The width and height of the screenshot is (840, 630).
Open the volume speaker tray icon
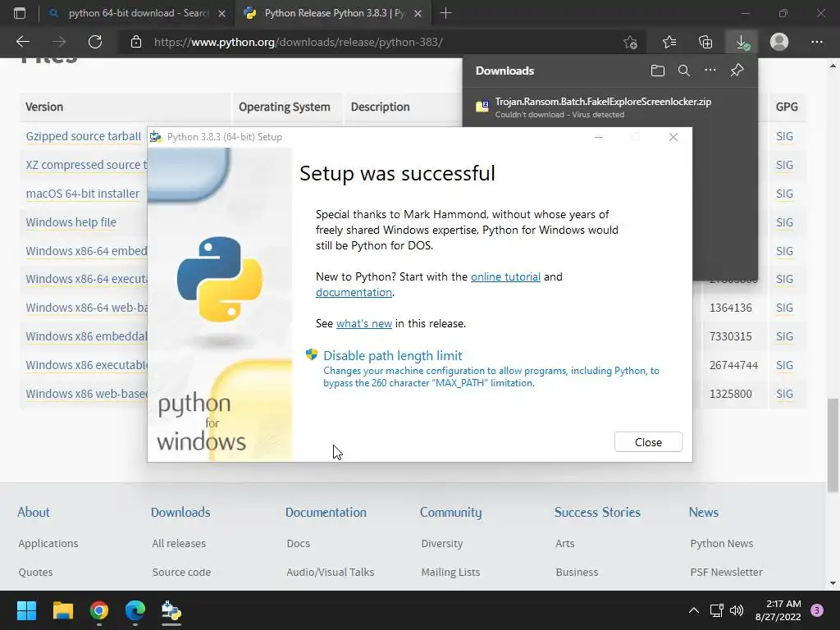[x=737, y=610]
